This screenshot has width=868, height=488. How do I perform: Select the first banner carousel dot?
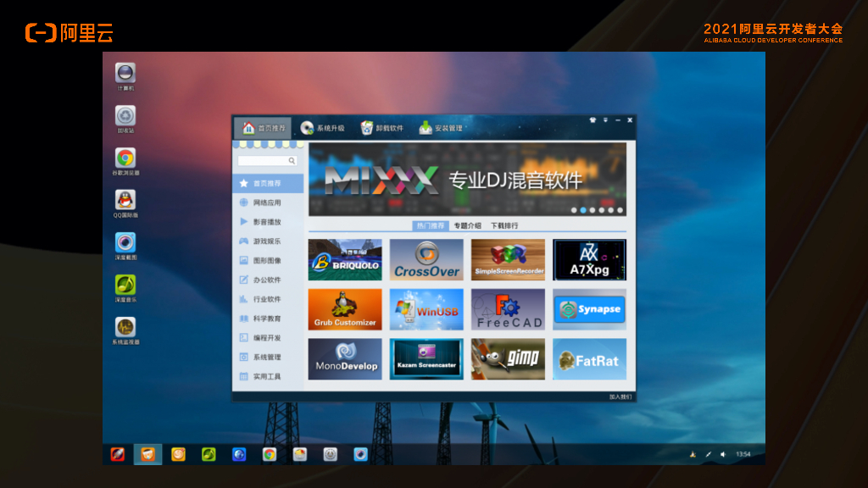click(x=574, y=210)
